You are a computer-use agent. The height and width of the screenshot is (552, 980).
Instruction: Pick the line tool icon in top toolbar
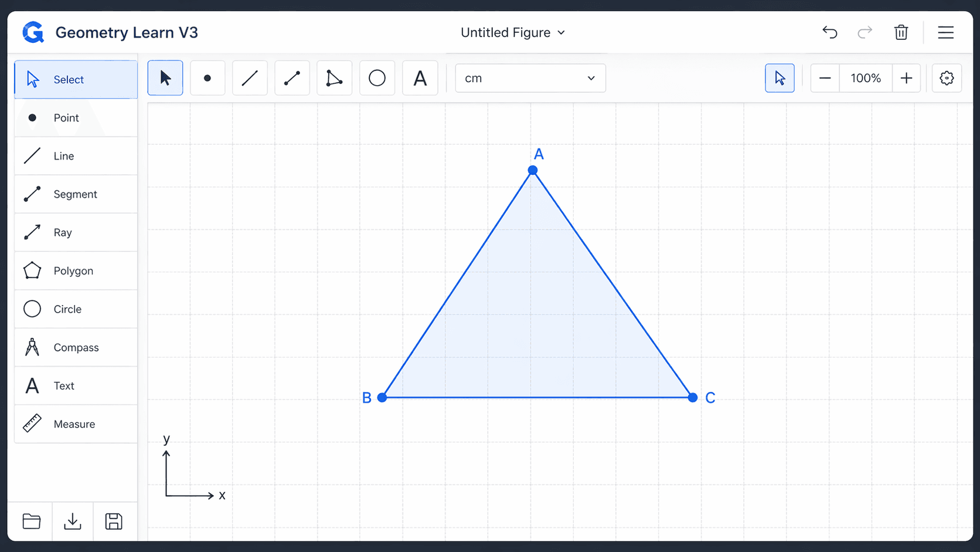coord(250,78)
